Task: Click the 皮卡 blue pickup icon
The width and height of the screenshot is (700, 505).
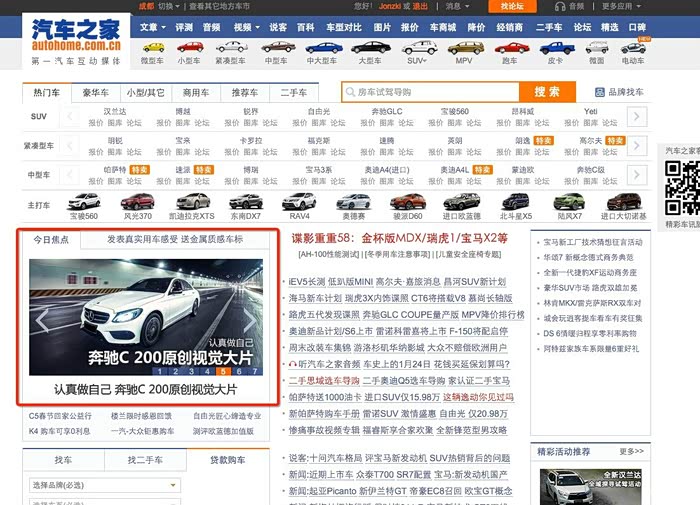Action: click(557, 47)
